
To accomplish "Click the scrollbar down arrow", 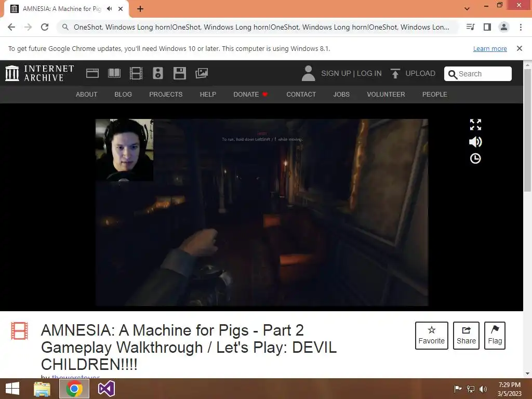I will [x=527, y=374].
